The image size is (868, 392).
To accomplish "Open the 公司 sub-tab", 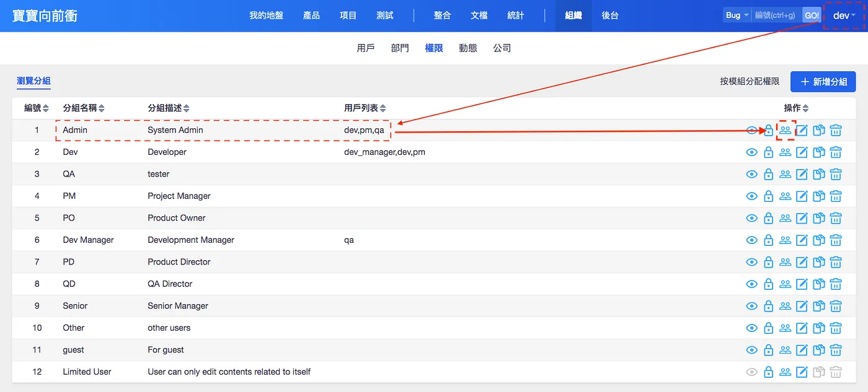I will point(502,48).
